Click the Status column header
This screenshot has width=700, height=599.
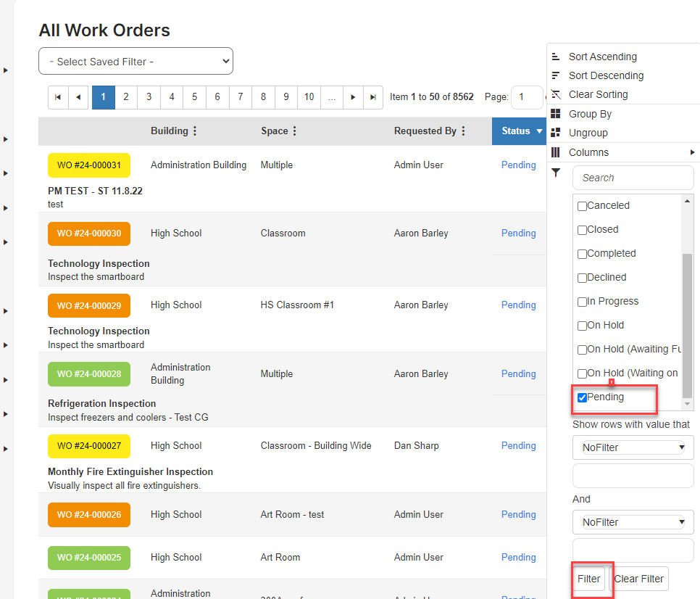(x=519, y=131)
